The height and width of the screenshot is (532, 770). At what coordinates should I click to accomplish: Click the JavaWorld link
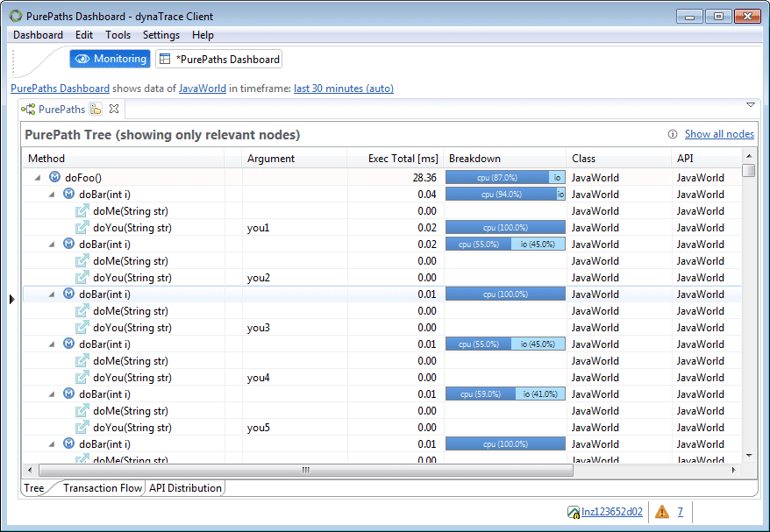[x=203, y=89]
